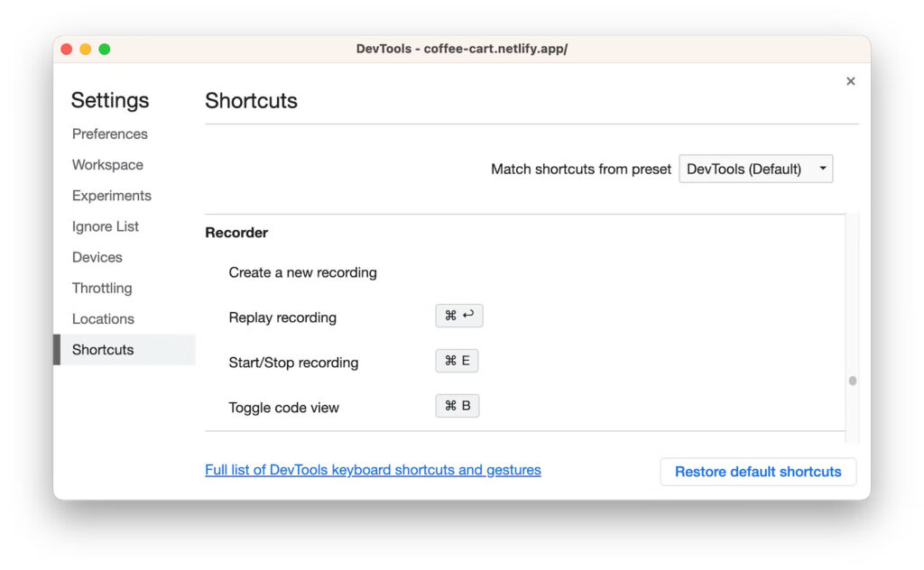
Task: Close the Settings dialog with the X
Action: click(850, 80)
